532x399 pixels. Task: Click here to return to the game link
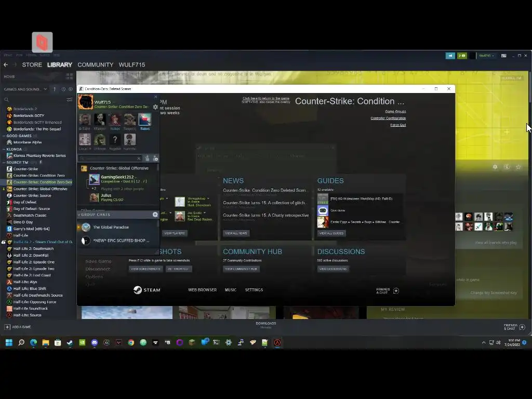coord(266,98)
